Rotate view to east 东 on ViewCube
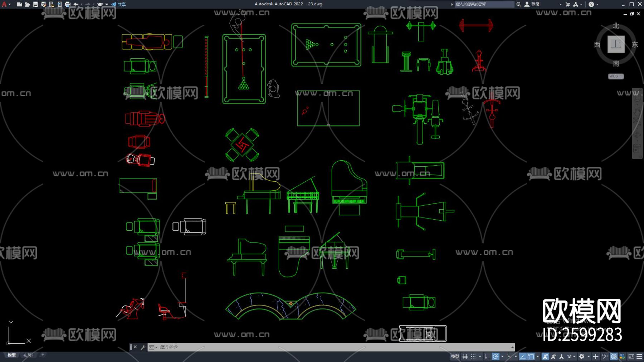This screenshot has height=362, width=644. point(635,44)
